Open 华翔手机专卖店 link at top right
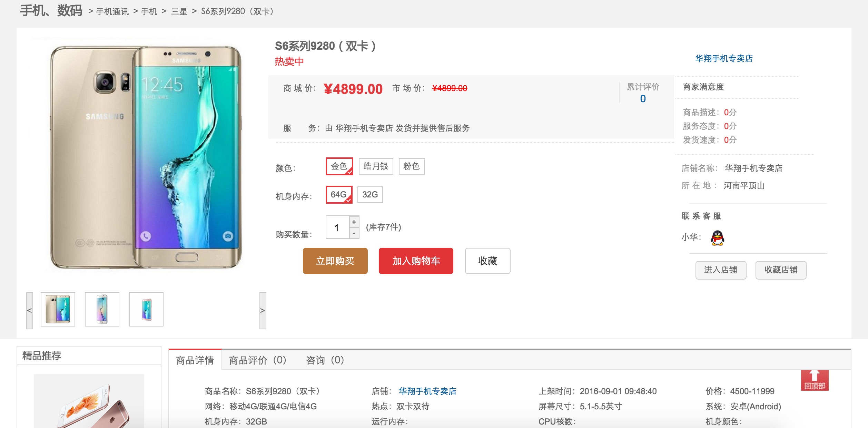The width and height of the screenshot is (868, 428). click(x=724, y=59)
